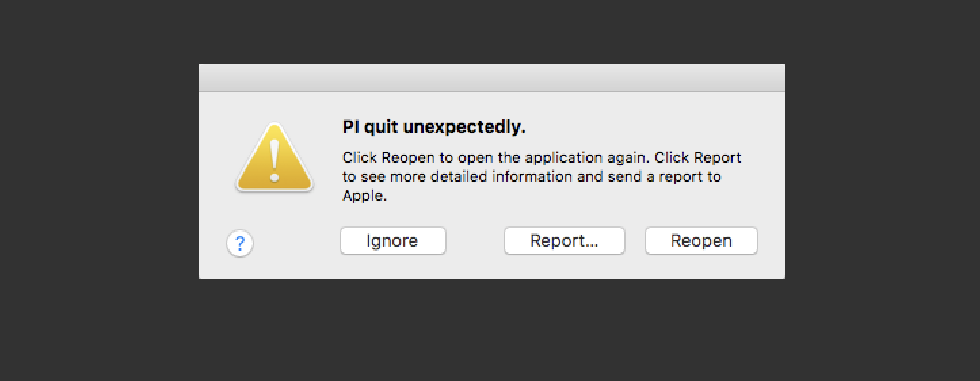Click the Report… button

pyautogui.click(x=564, y=241)
